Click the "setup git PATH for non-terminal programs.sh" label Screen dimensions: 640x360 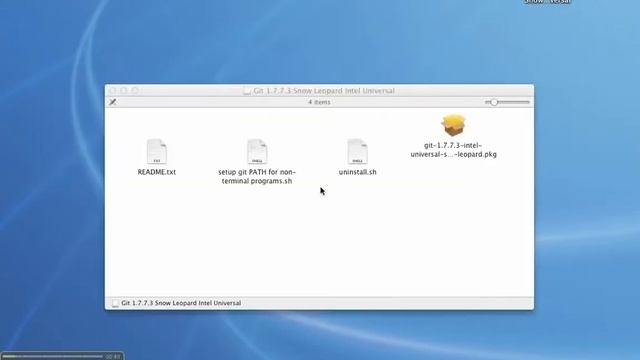(x=257, y=177)
